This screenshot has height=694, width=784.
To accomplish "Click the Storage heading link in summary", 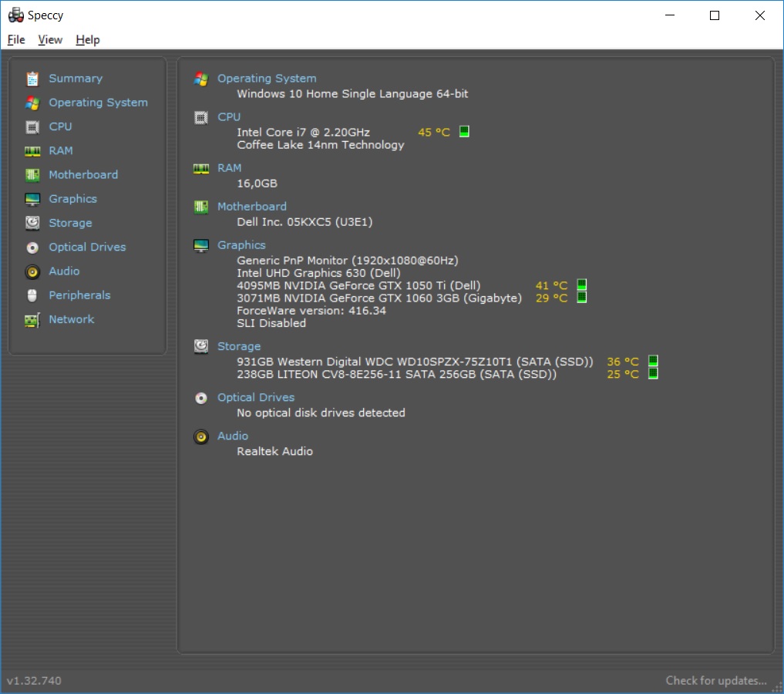I will [238, 346].
